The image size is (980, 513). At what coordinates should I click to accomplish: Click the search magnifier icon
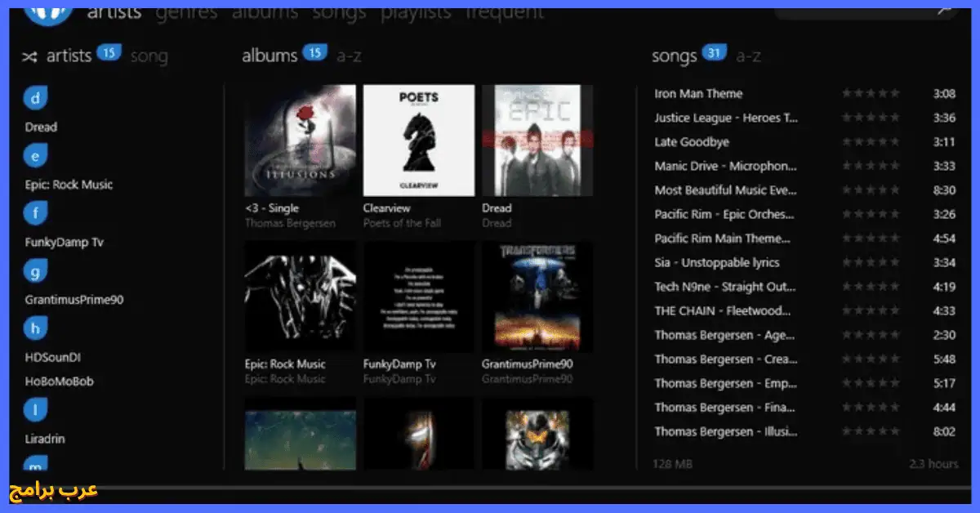[x=945, y=11]
